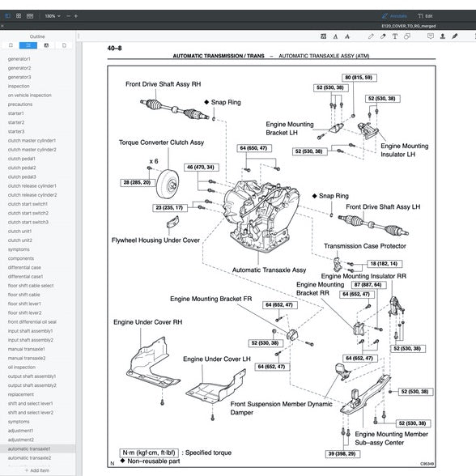Viewport: 476px width, 476px height.
Task: Zoom in with the plus button
Action: tap(76, 16)
